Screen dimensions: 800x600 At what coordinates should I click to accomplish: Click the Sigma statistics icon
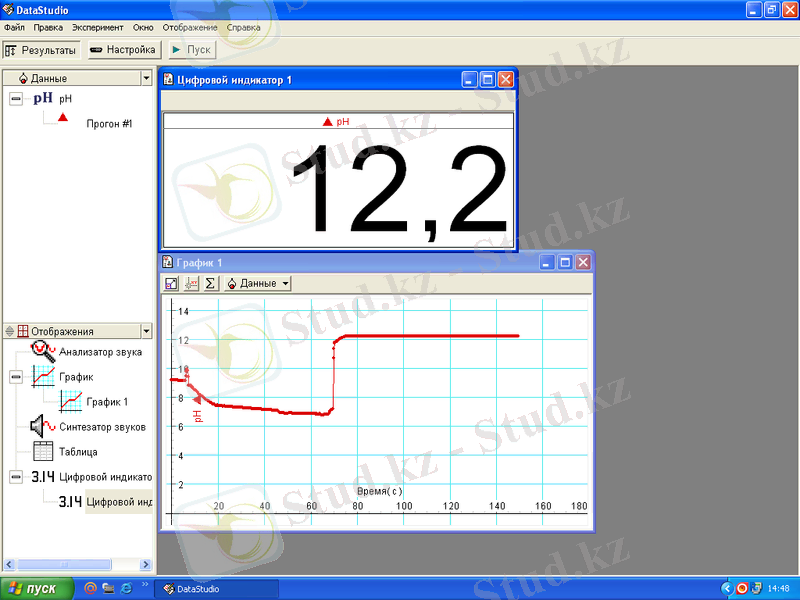pyautogui.click(x=210, y=284)
